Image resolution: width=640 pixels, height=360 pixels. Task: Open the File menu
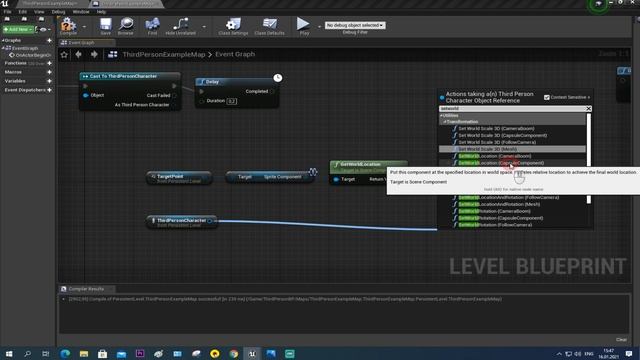(7, 12)
